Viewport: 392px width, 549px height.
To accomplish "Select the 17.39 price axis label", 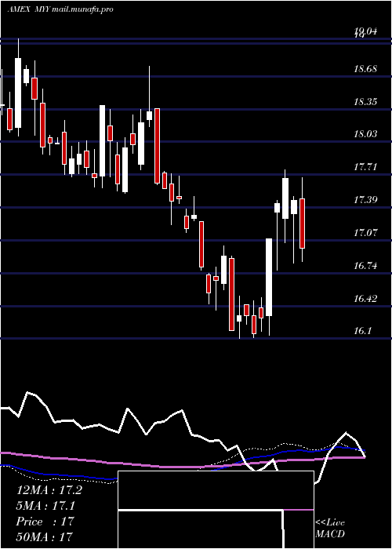I will (x=365, y=200).
